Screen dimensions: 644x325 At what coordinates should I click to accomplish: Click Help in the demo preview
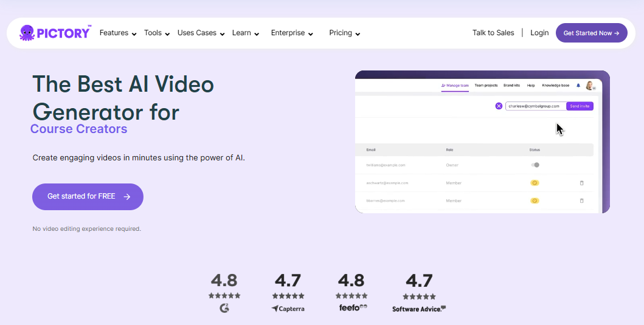(531, 86)
